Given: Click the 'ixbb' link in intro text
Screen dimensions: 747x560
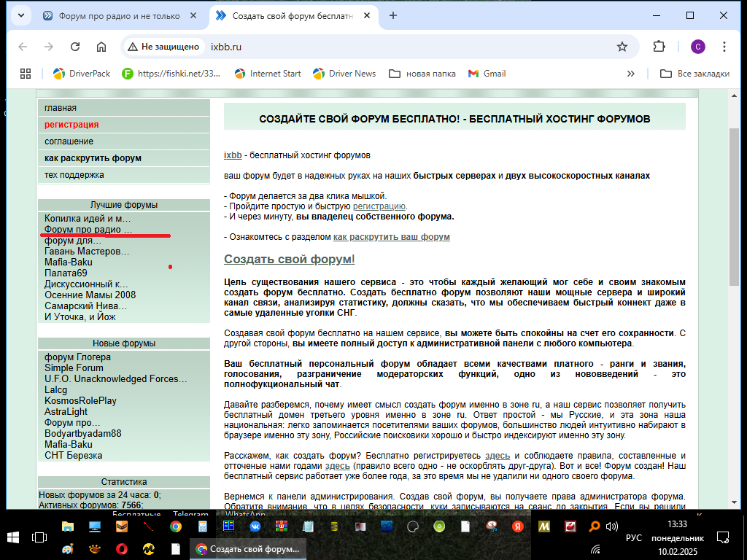Looking at the screenshot, I should [233, 155].
